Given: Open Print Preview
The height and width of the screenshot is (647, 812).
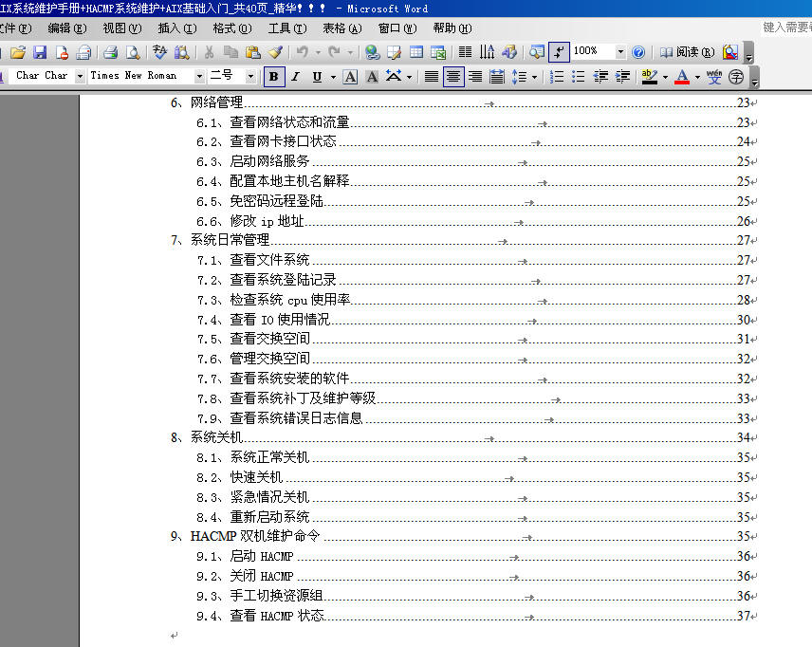Looking at the screenshot, I should pos(131,52).
